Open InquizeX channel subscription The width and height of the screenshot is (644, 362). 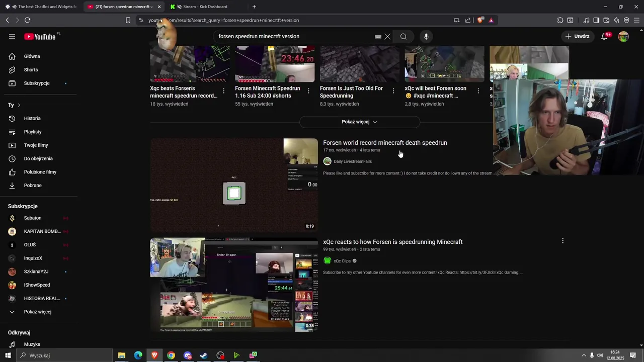(x=40, y=258)
